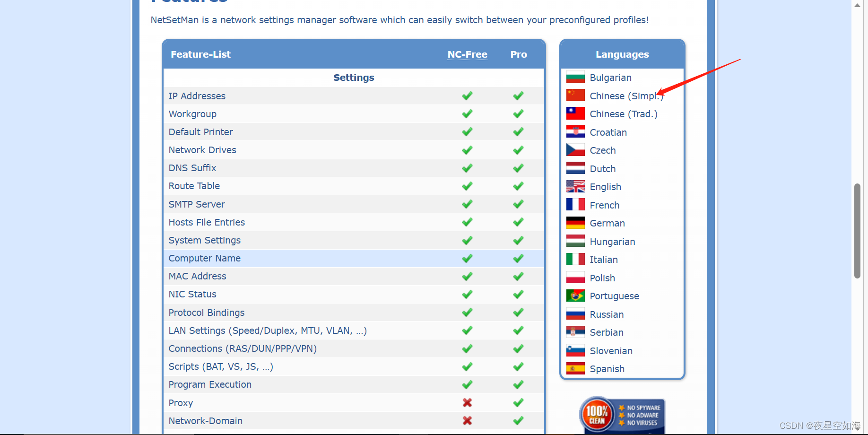Image resolution: width=868 pixels, height=435 pixels.
Task: Click the LAN Settings feature row
Action: pos(354,331)
